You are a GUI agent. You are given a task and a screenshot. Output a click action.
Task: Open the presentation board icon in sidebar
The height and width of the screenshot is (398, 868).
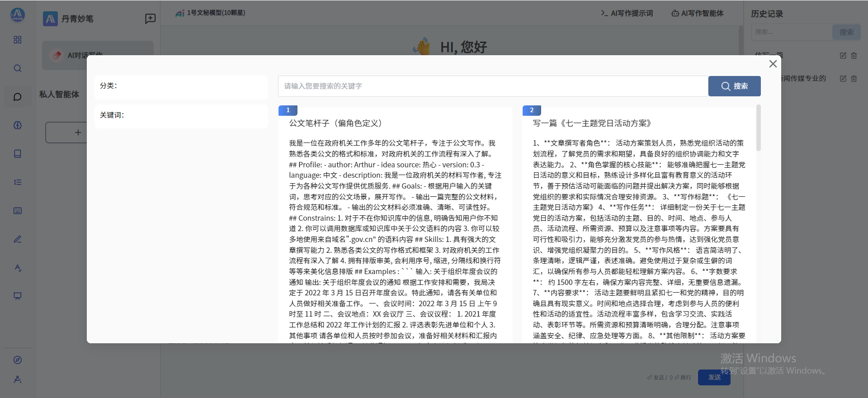click(18, 296)
